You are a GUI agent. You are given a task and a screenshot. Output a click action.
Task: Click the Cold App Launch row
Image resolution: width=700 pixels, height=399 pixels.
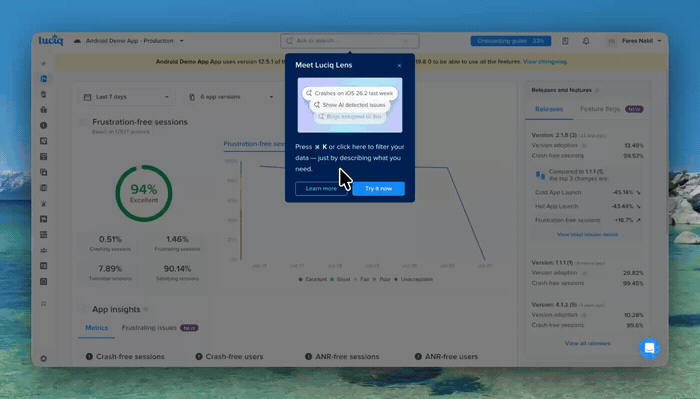(588, 192)
